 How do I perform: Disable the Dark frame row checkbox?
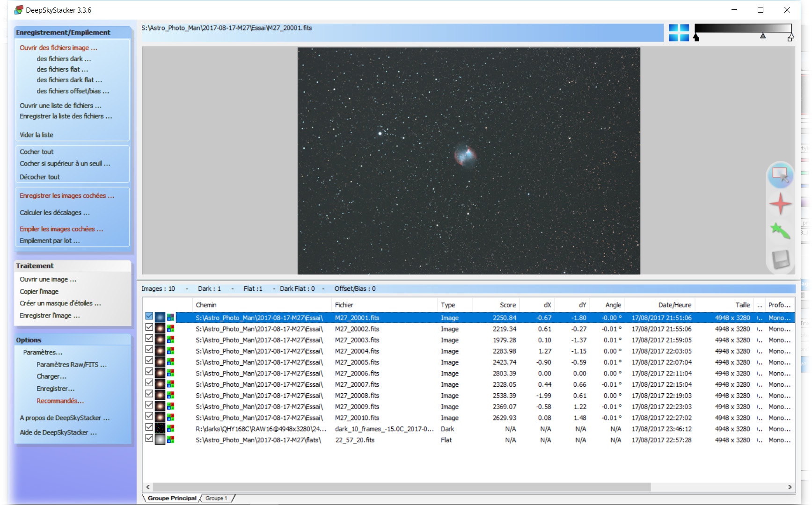[x=149, y=427]
